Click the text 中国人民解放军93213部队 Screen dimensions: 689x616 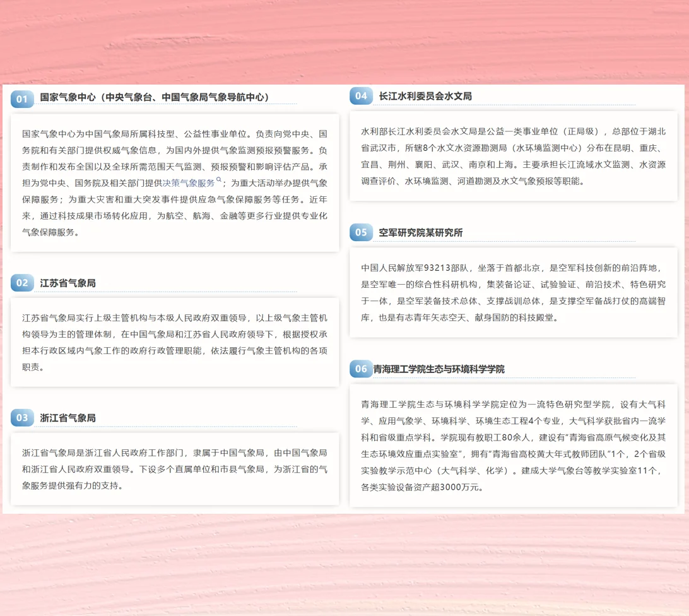(415, 268)
